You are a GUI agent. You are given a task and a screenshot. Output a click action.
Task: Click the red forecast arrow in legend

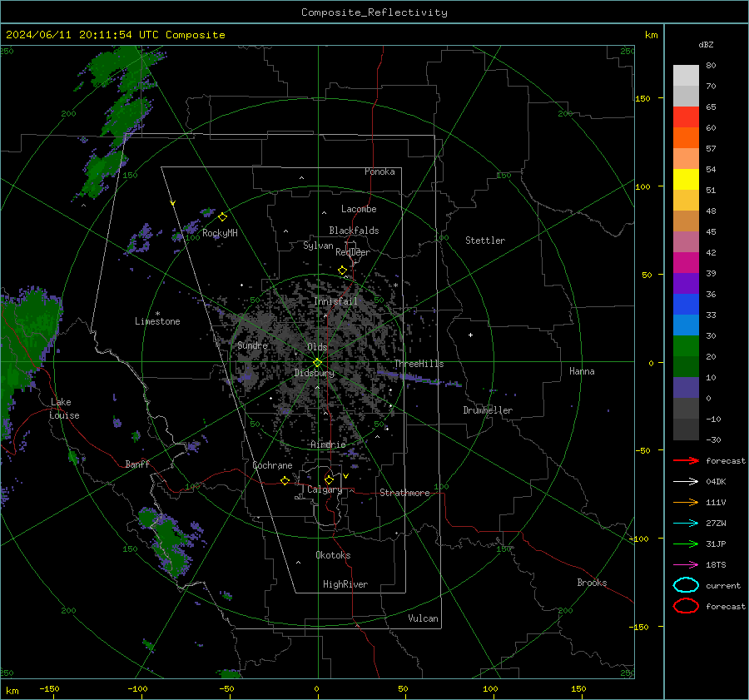(x=686, y=460)
